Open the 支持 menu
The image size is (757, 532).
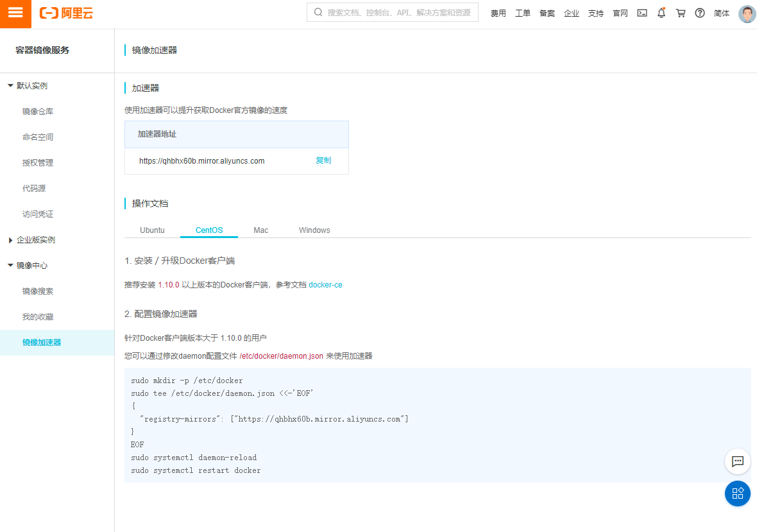[596, 13]
